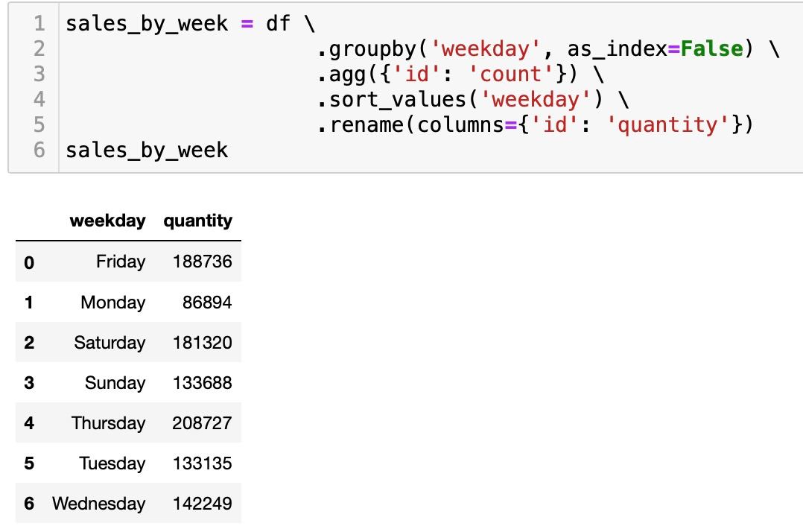Select the 'Saturday' cell
This screenshot has height=532, width=803.
coord(110,343)
